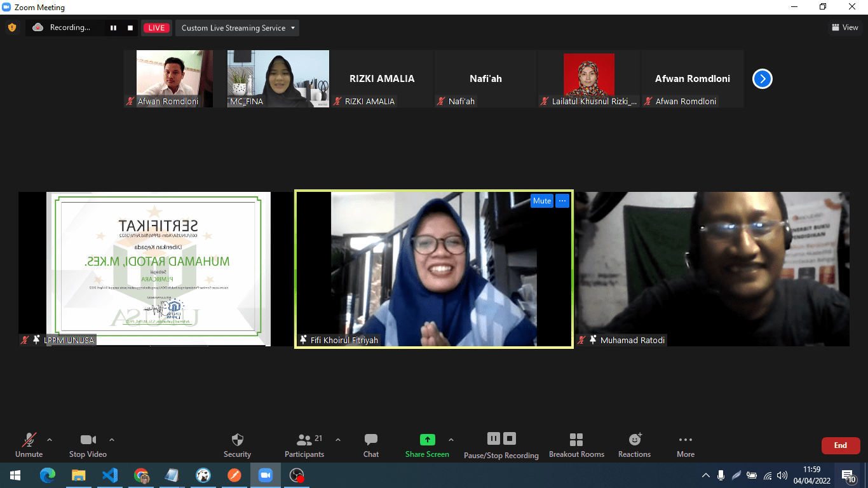
Task: Open Breakout Rooms
Action: click(x=576, y=440)
